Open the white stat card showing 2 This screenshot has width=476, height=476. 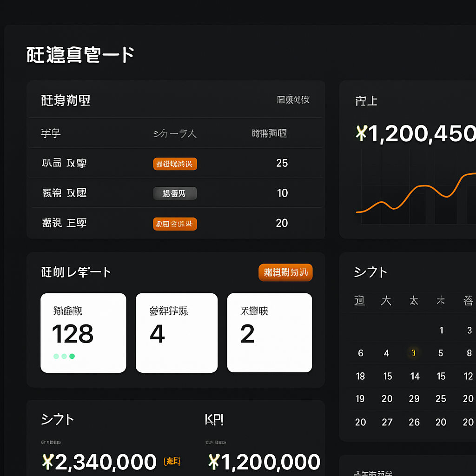270,333
